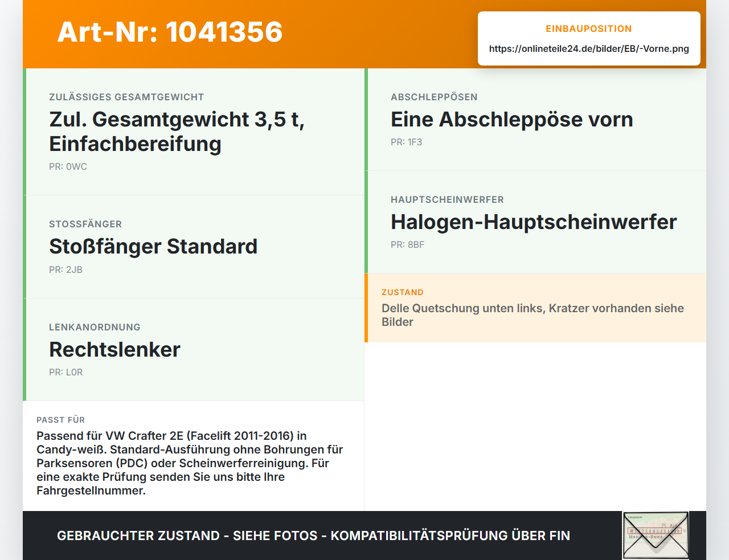This screenshot has height=560, width=729.
Task: Click the "EINBAUPOSITION" label
Action: pyautogui.click(x=589, y=28)
